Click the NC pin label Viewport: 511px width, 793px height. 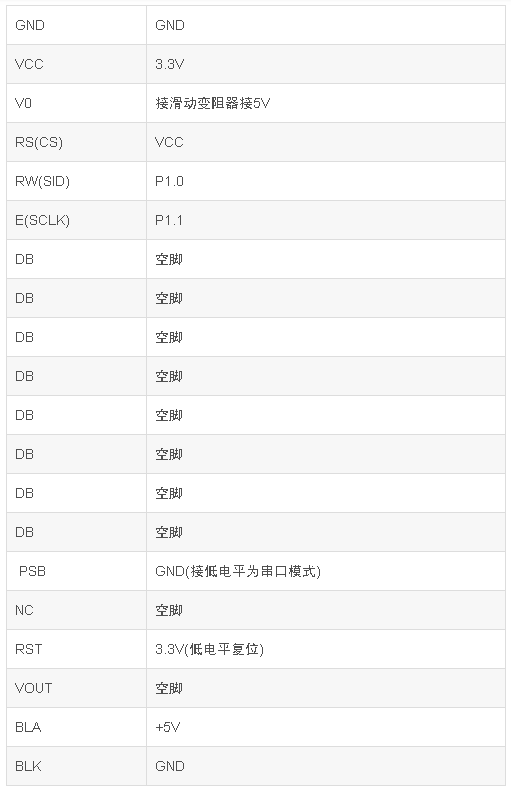pos(24,610)
